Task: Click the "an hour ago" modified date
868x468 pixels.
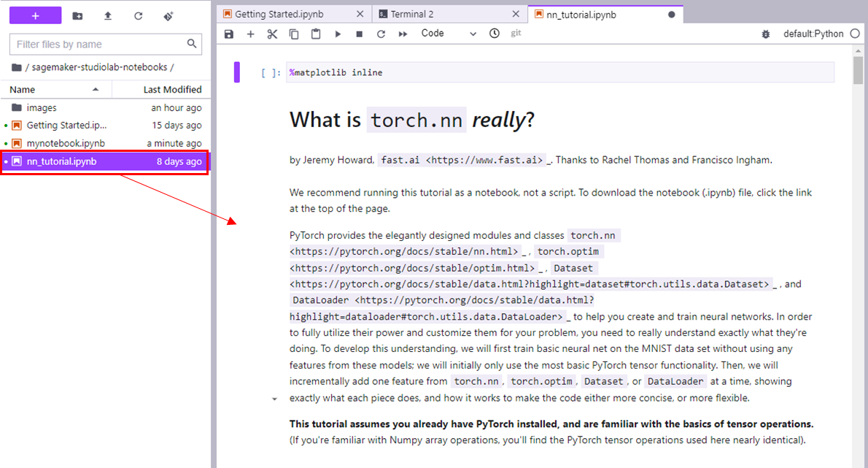Action: coord(176,107)
